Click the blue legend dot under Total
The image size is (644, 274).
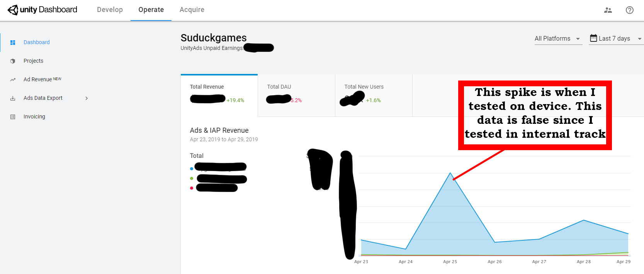tap(192, 169)
